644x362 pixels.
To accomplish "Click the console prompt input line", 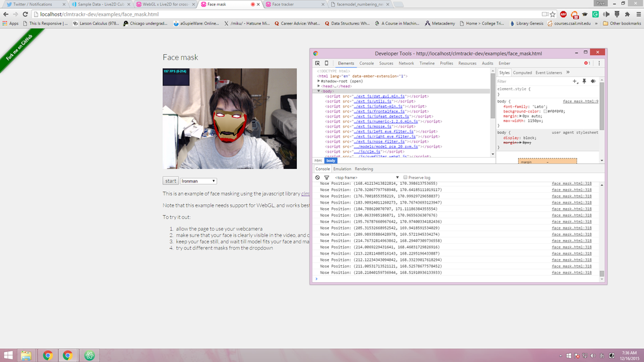I will click(x=457, y=279).
